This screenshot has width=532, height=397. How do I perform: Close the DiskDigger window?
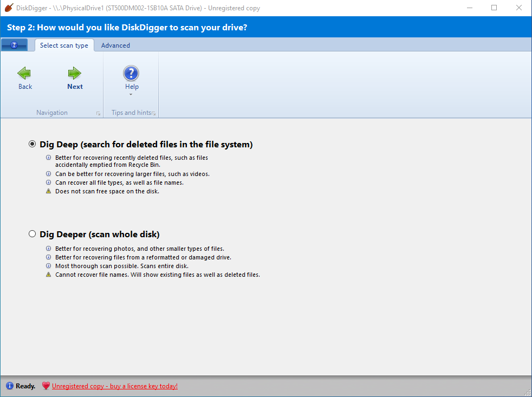click(519, 8)
